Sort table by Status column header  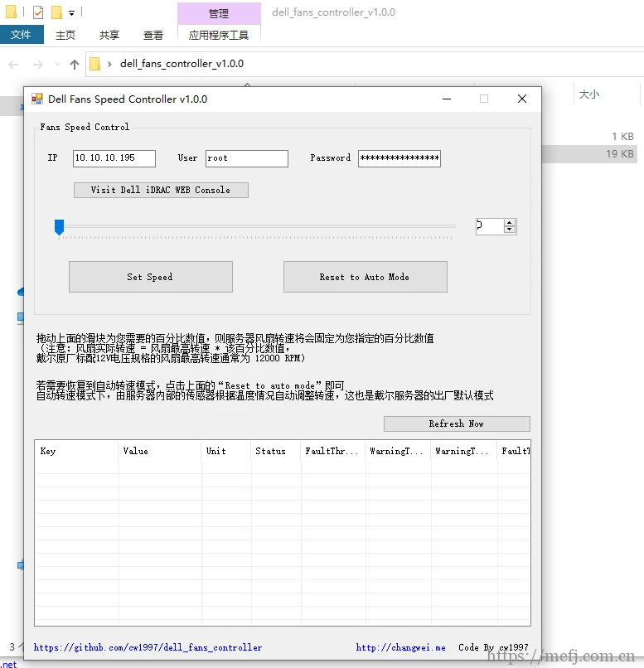276,451
